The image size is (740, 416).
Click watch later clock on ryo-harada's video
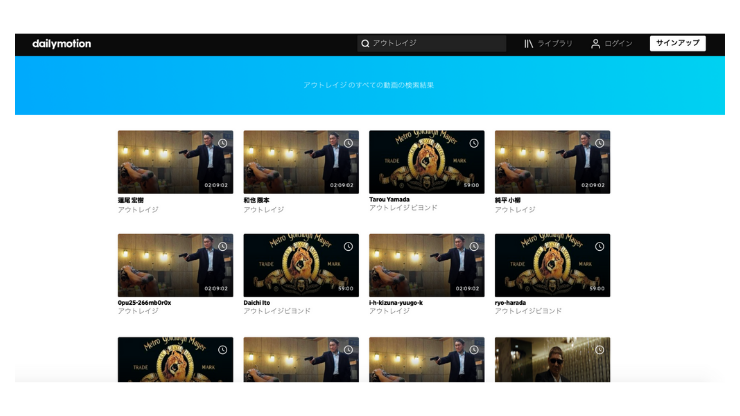[x=599, y=247]
